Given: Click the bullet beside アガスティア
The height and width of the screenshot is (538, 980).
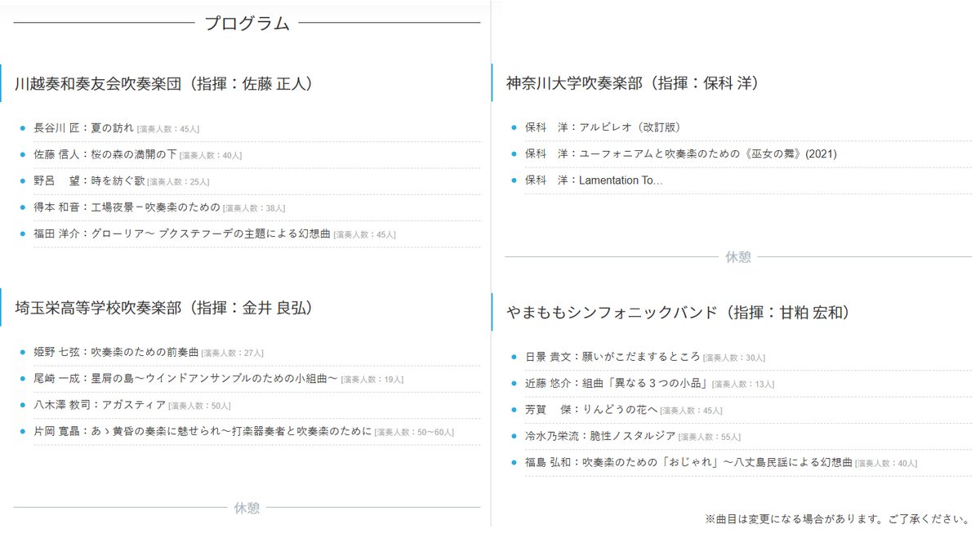Looking at the screenshot, I should point(22,406).
